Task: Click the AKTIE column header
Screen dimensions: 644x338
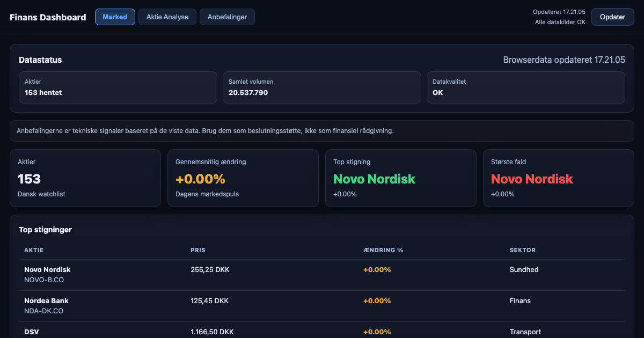Action: pos(34,250)
